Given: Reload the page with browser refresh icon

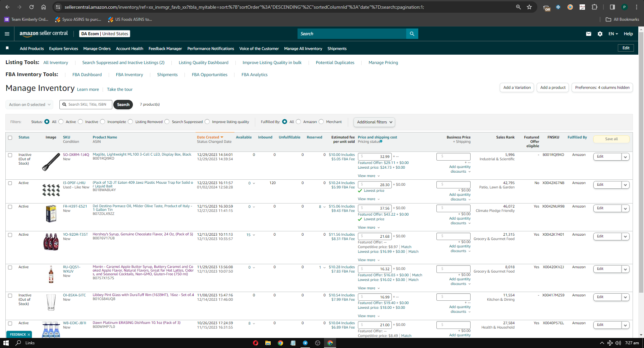Looking at the screenshot, I should tap(32, 7).
